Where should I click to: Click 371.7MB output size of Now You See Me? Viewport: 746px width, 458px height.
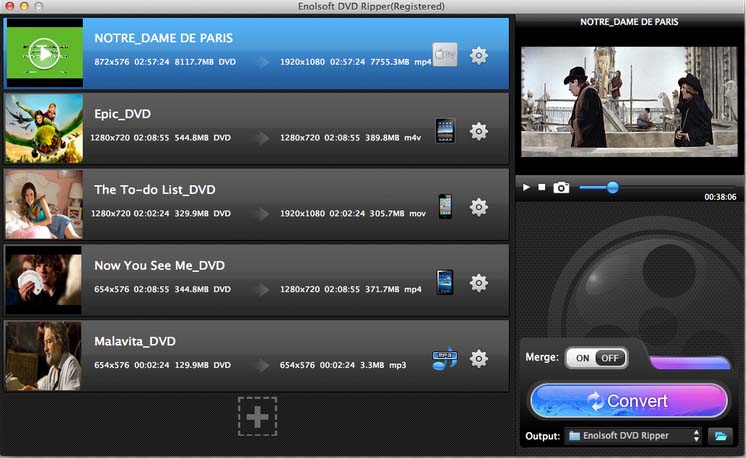pos(382,289)
